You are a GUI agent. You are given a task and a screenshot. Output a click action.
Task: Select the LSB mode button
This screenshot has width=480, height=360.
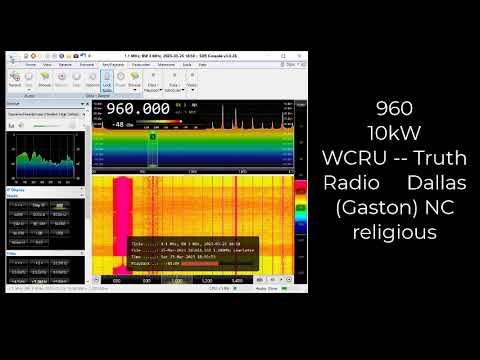coord(39,233)
